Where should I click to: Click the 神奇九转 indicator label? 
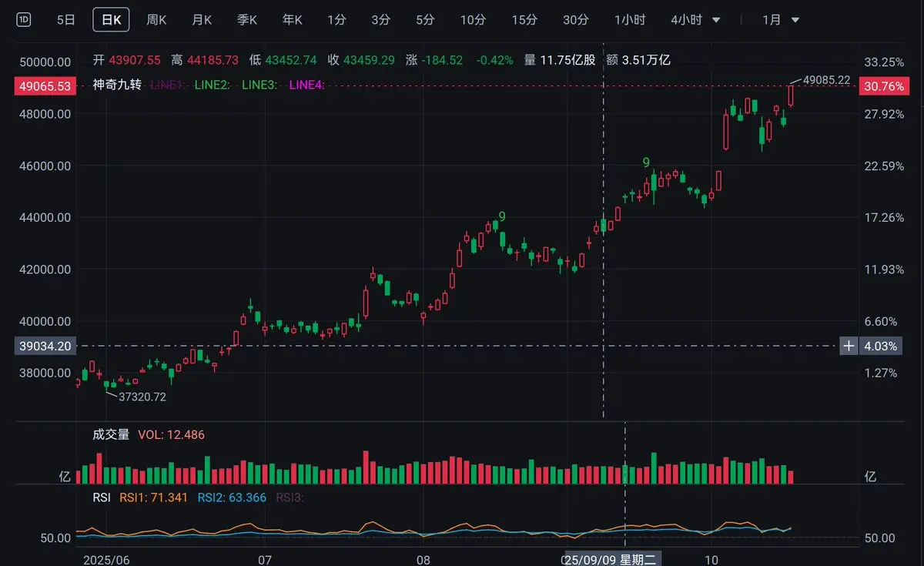[117, 85]
